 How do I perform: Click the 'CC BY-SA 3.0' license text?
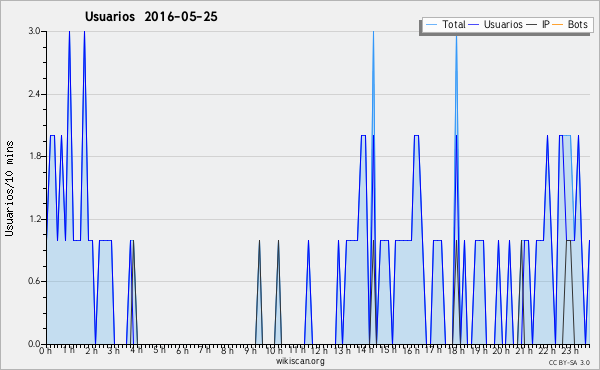point(569,363)
